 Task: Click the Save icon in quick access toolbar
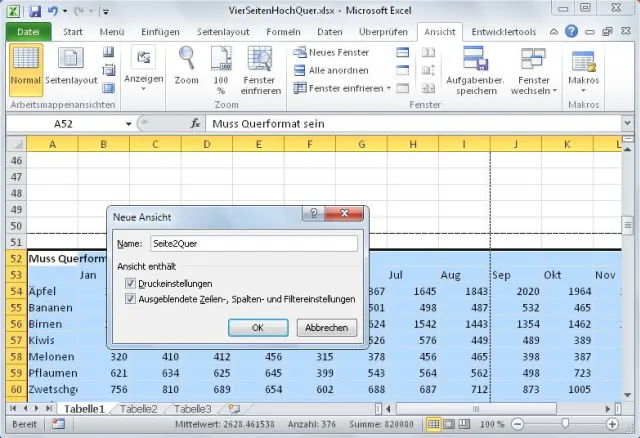(34, 11)
